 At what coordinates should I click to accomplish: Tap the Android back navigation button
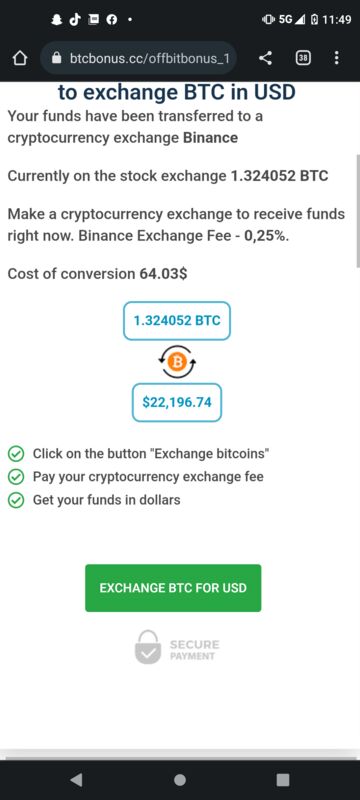tap(76, 780)
